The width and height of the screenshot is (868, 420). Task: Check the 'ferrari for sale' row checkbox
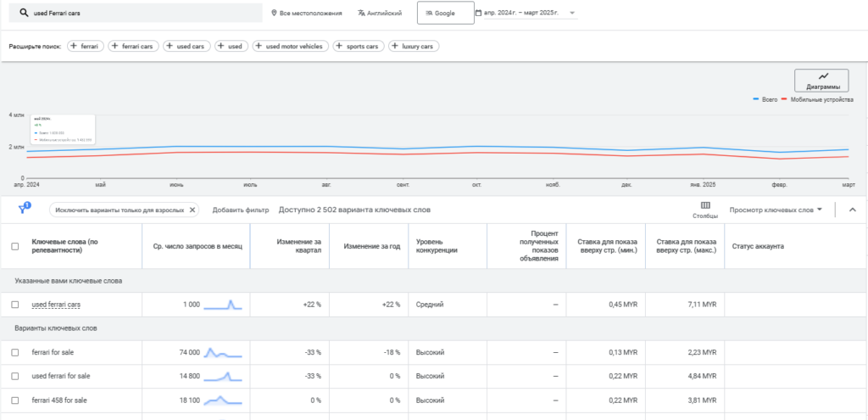pyautogui.click(x=15, y=352)
